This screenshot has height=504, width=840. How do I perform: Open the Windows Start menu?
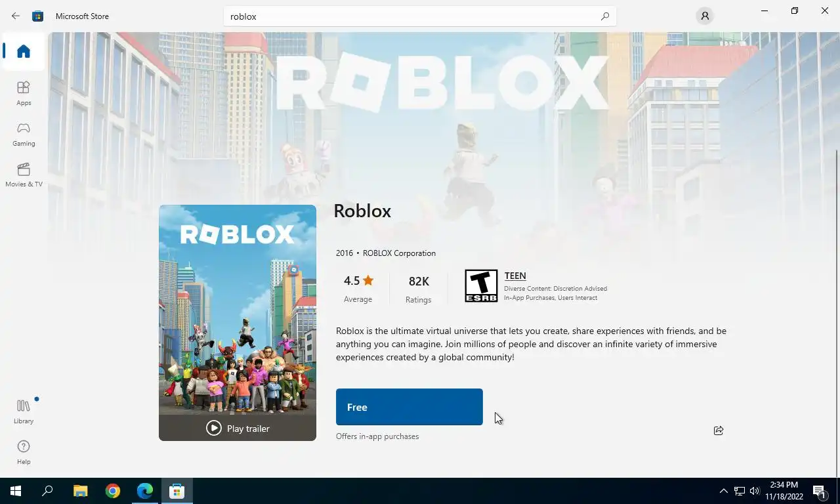tap(16, 491)
